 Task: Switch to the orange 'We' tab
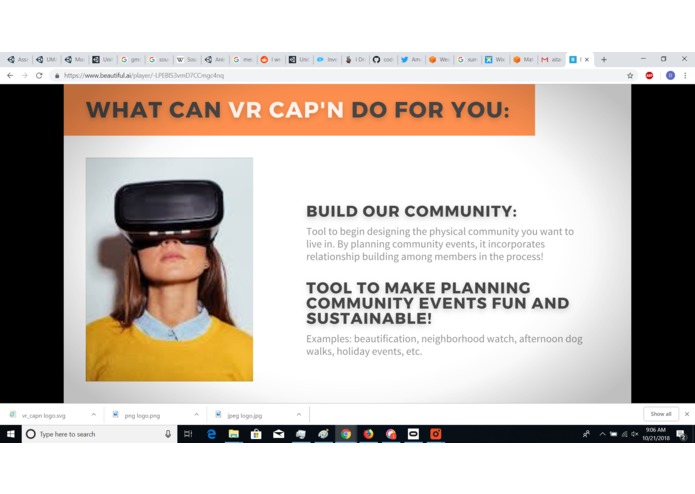tap(439, 59)
